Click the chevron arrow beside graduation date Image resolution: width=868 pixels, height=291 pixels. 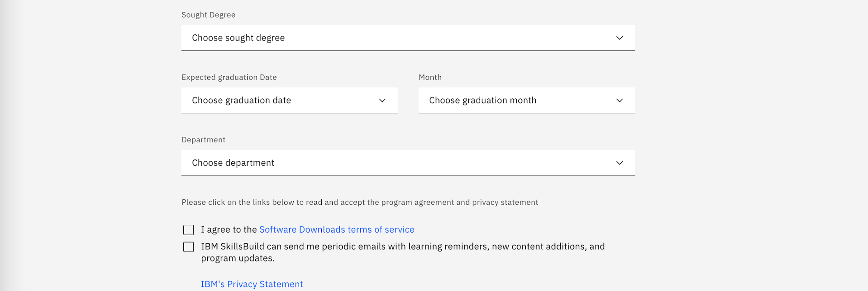[x=382, y=101]
